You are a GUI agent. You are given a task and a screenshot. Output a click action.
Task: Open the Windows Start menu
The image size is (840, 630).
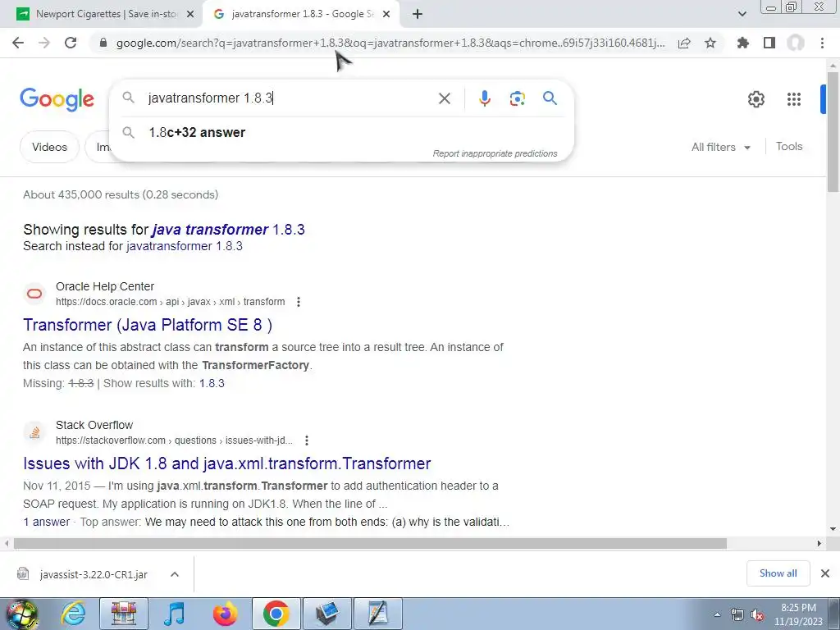(21, 614)
